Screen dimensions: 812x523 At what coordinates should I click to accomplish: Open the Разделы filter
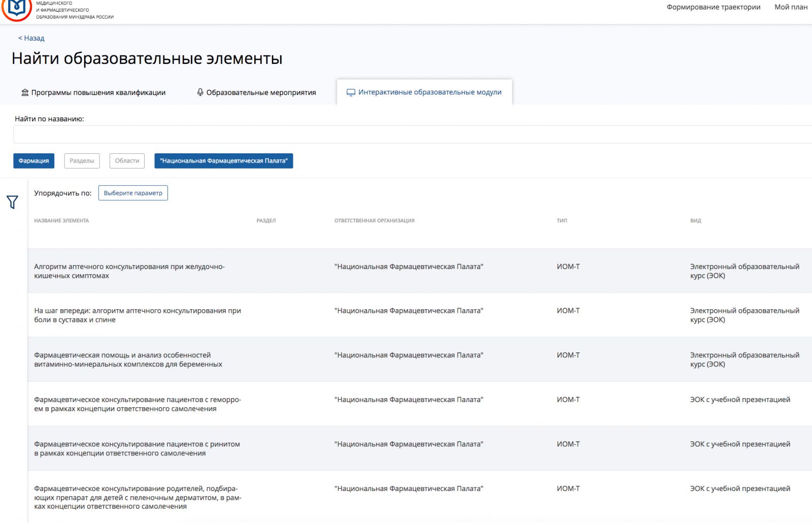pos(82,161)
